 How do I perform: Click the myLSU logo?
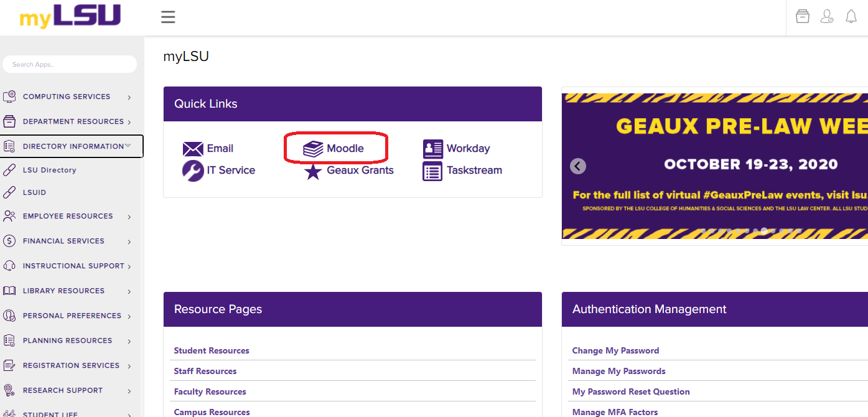point(70,16)
